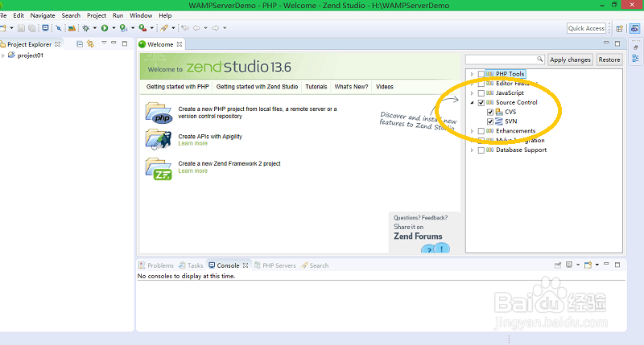The height and width of the screenshot is (345, 644).
Task: Click the Last Edit Location arrow icon
Action: (x=185, y=28)
